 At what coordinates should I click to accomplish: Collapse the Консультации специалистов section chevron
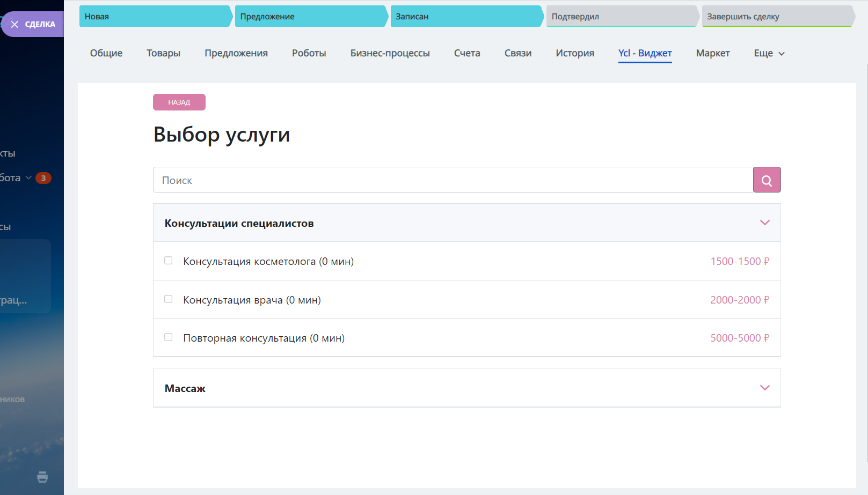764,223
